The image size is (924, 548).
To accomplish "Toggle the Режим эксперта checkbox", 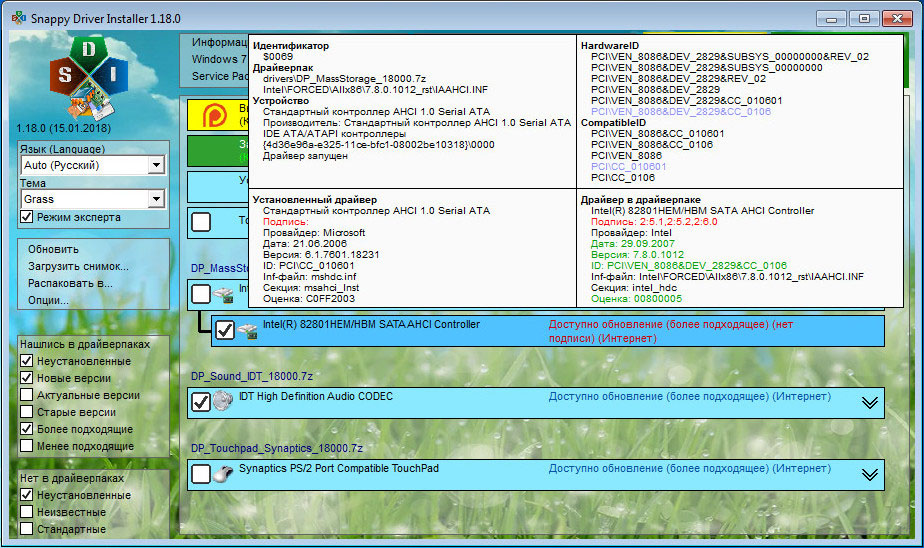I will [27, 217].
